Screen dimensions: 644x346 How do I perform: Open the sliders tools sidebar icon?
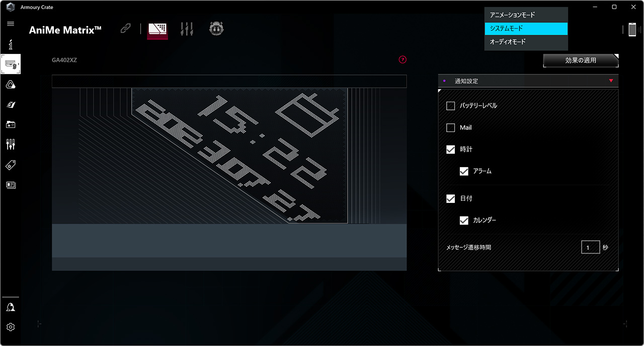pos(11,145)
